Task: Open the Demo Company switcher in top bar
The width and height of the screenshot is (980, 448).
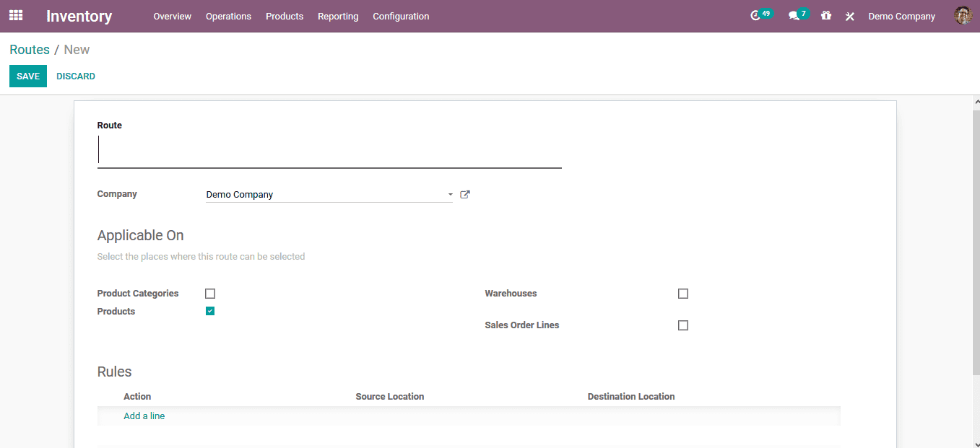Action: pos(901,16)
